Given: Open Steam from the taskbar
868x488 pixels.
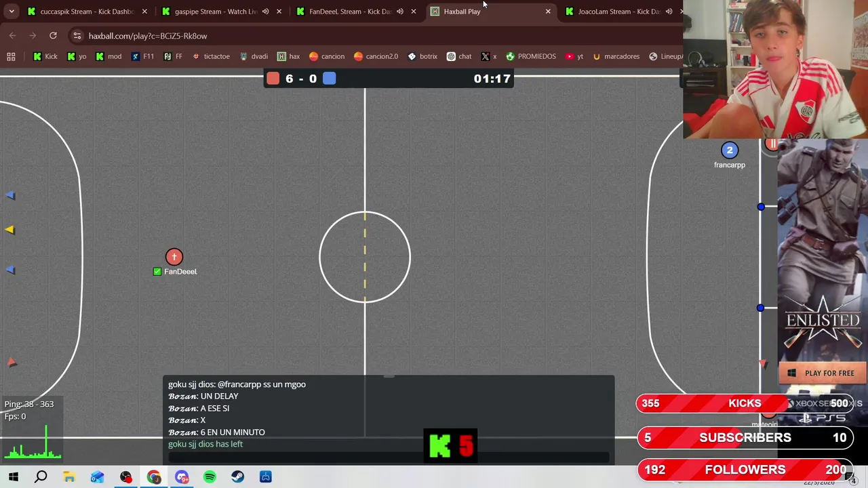Looking at the screenshot, I should [237, 477].
